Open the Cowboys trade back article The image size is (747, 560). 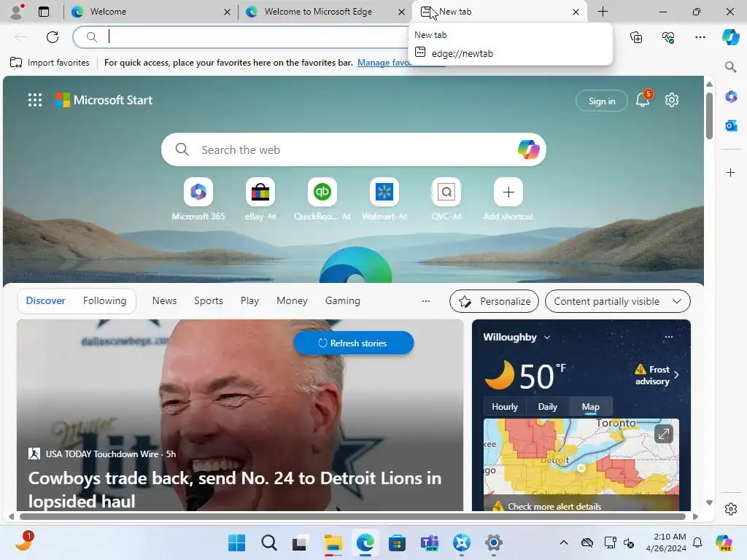point(234,489)
